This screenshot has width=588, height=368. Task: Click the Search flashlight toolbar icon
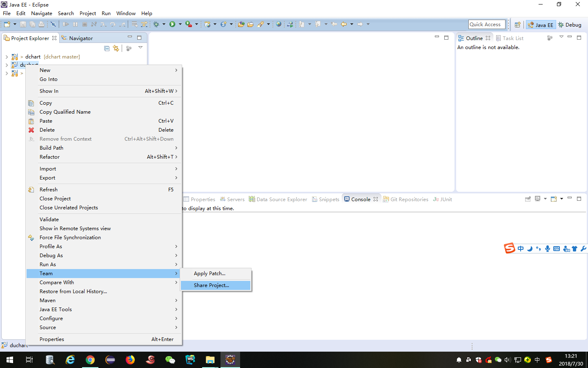pos(261,24)
